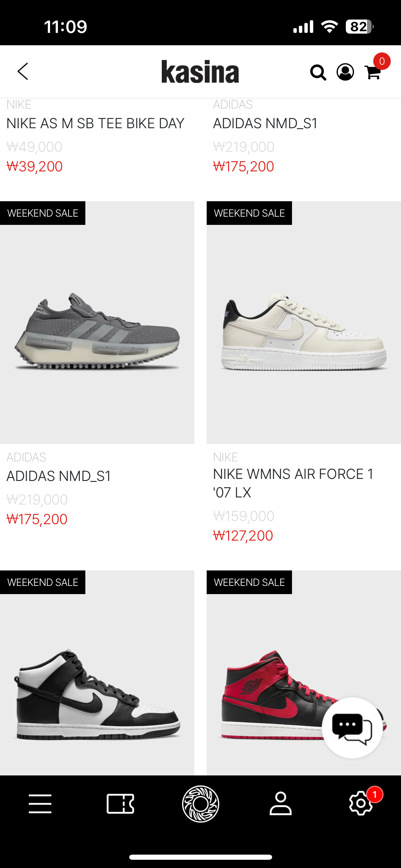This screenshot has height=868, width=401.
Task: Tap the back arrow in header
Action: pos(23,71)
